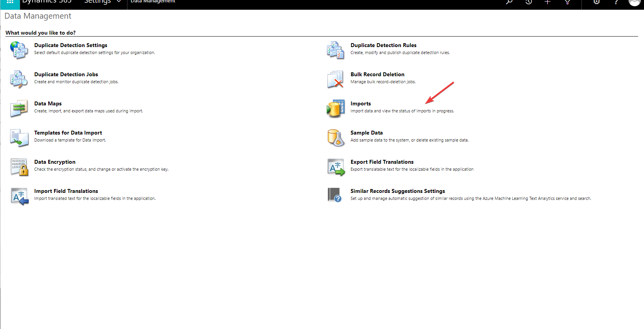Open the Imports link

(360, 103)
